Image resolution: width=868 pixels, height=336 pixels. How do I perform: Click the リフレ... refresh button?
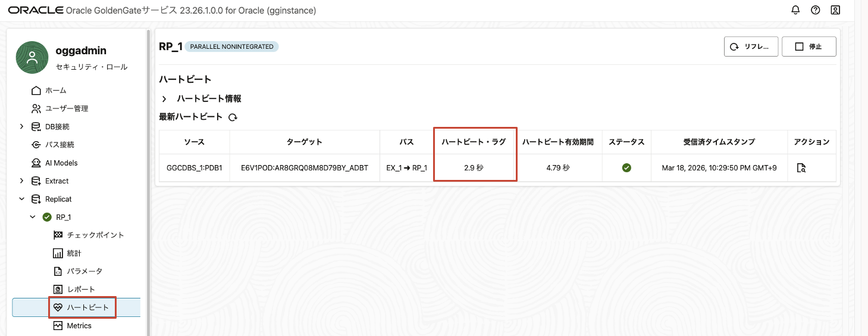(751, 46)
